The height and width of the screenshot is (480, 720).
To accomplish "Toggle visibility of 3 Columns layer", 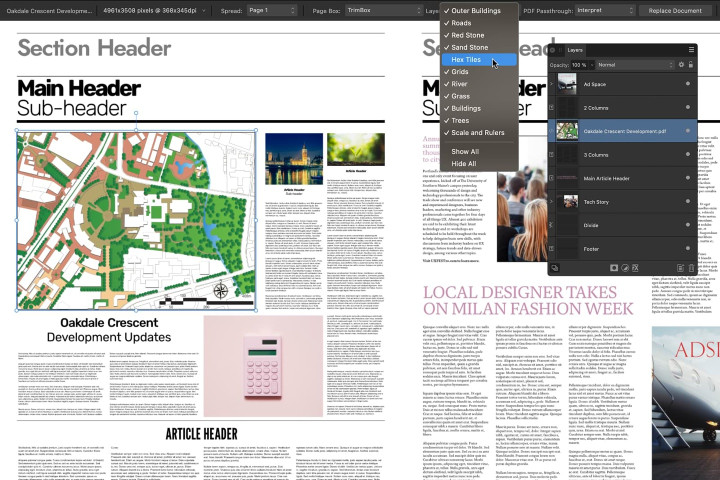I will pos(688,154).
